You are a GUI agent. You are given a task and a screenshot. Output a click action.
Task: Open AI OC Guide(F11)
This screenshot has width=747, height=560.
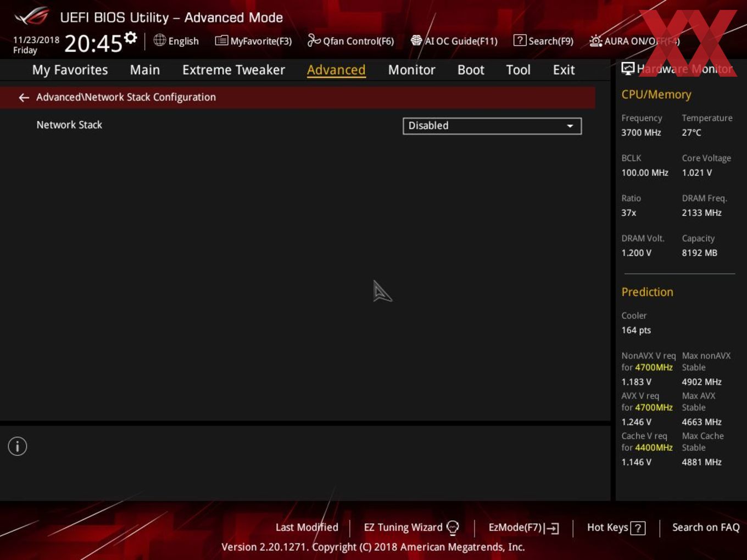pyautogui.click(x=461, y=41)
